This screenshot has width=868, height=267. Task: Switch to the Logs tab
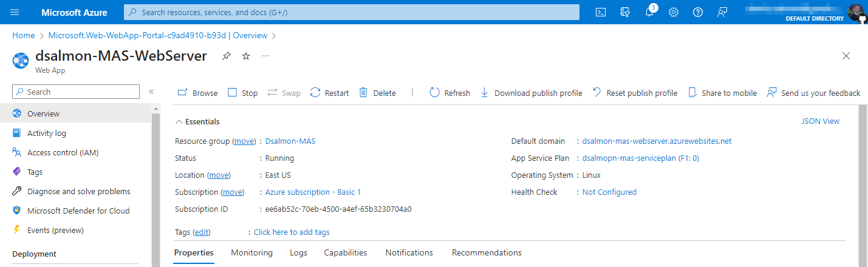click(x=298, y=252)
